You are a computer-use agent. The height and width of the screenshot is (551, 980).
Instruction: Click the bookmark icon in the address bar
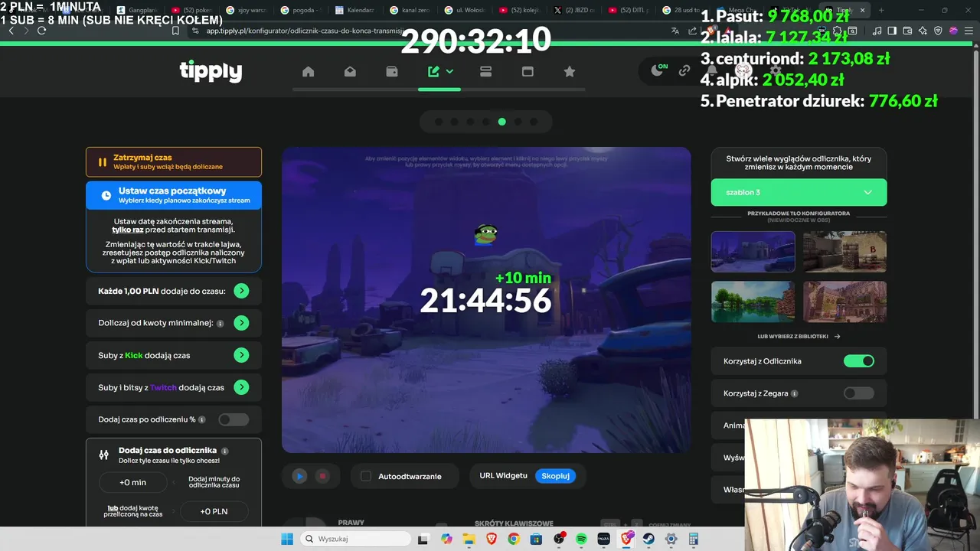pyautogui.click(x=175, y=31)
